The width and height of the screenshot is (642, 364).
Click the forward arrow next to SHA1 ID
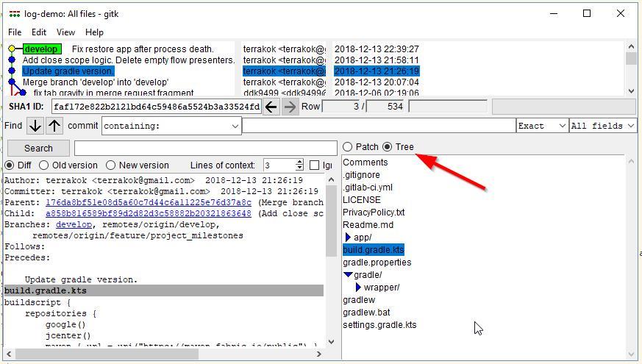tap(290, 107)
